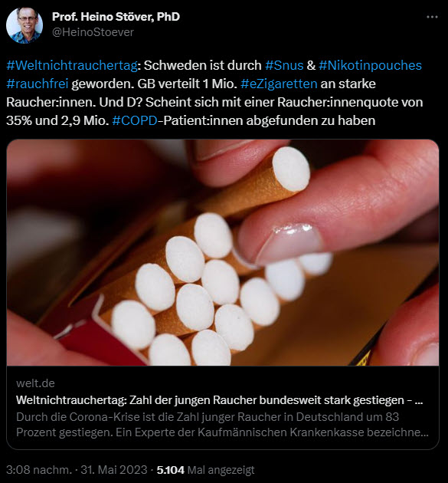Open the welt.de source domain label
448x483 pixels.
click(x=35, y=383)
